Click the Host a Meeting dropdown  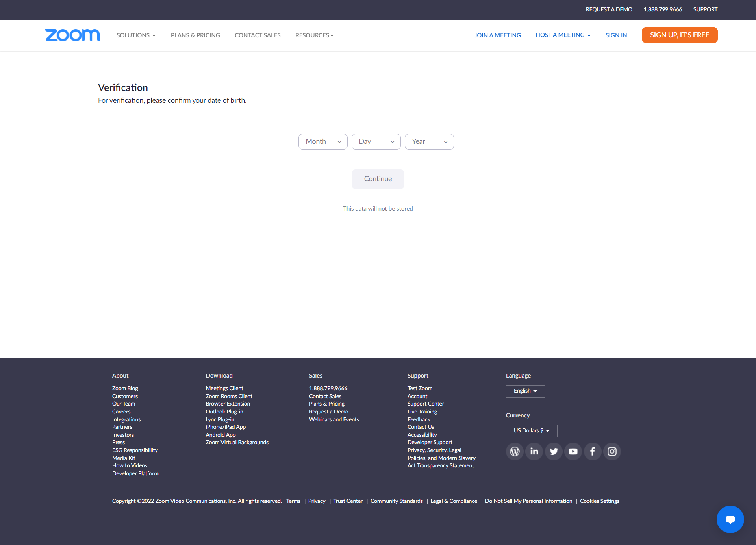coord(562,35)
